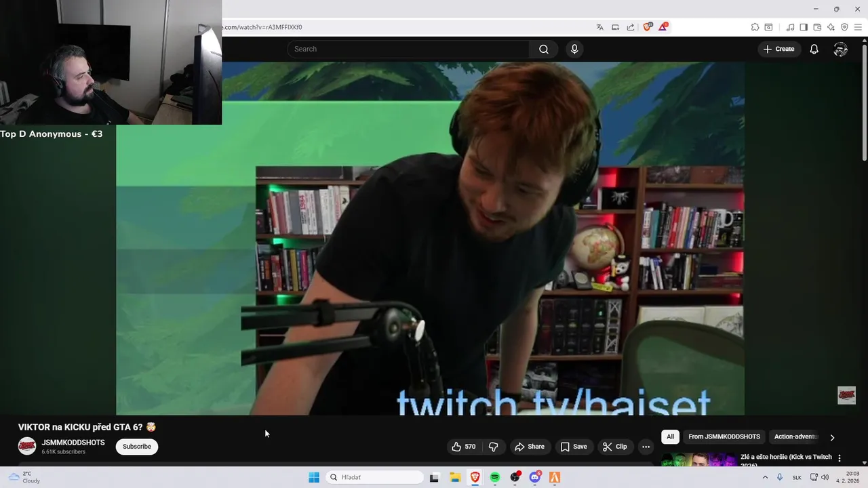Toggle the browser sidebar panel icon
This screenshot has height=488, width=868.
804,27
